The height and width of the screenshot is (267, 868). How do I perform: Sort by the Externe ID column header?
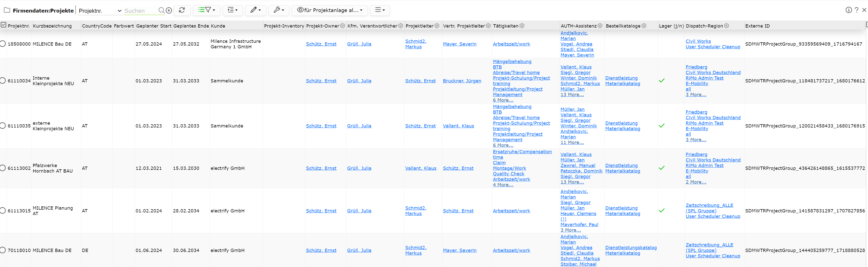pyautogui.click(x=757, y=26)
